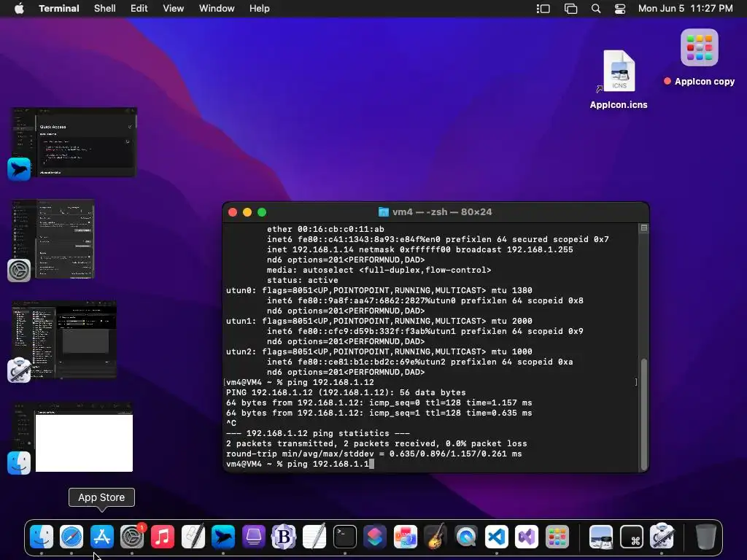747x560 pixels.
Task: Click the '2 packets transmitted' line
Action: [376, 443]
